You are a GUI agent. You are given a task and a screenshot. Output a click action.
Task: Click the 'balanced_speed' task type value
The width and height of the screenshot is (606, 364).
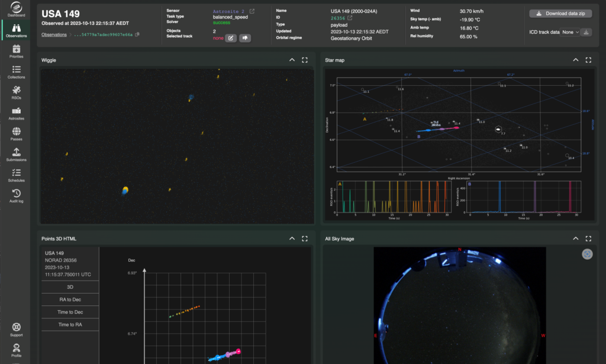click(230, 17)
